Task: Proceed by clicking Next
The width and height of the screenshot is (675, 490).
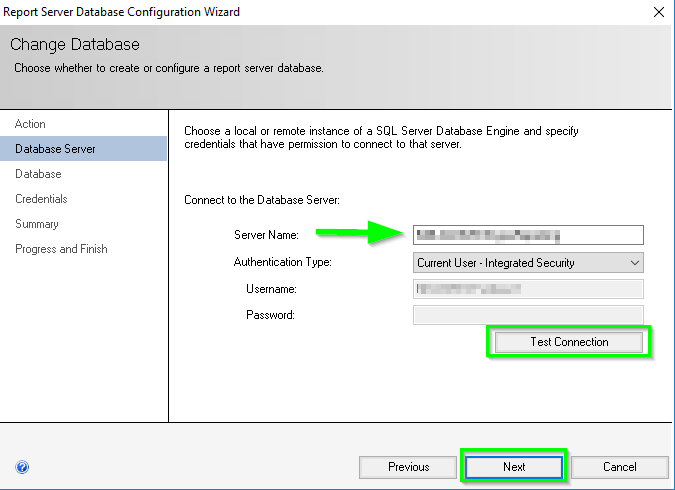Action: 514,467
